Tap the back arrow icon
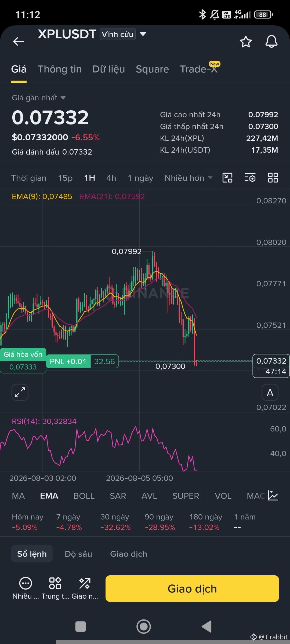Screen dimensions: 290x644 tap(19, 41)
